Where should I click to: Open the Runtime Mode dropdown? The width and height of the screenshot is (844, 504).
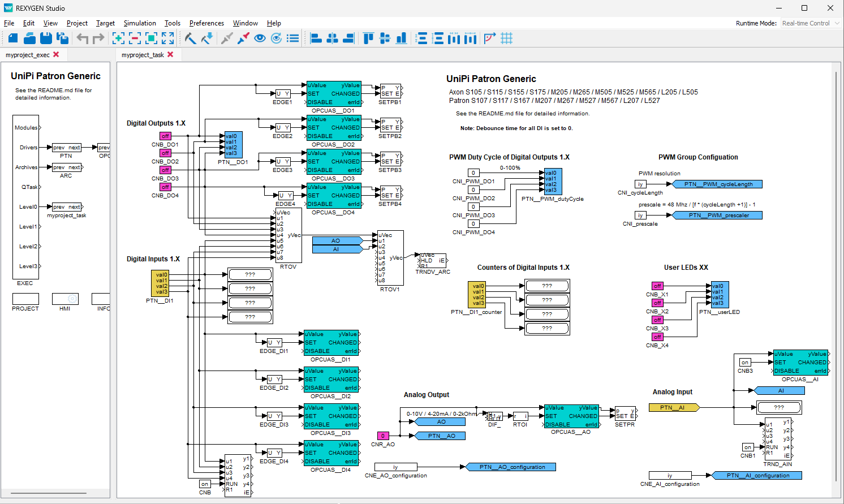click(x=811, y=23)
